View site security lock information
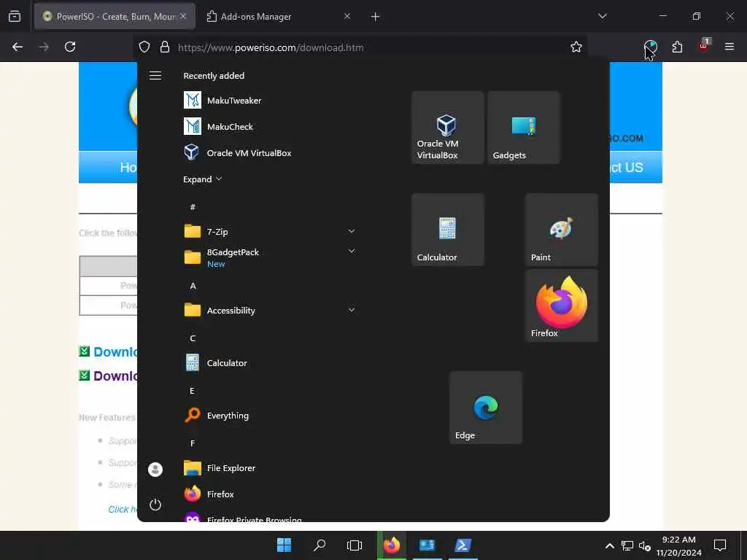This screenshot has height=560, width=747. coord(165,47)
